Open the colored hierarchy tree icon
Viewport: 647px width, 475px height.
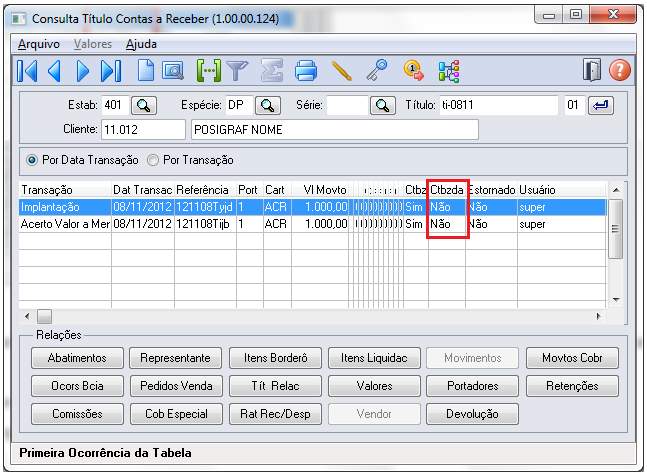pos(449,71)
